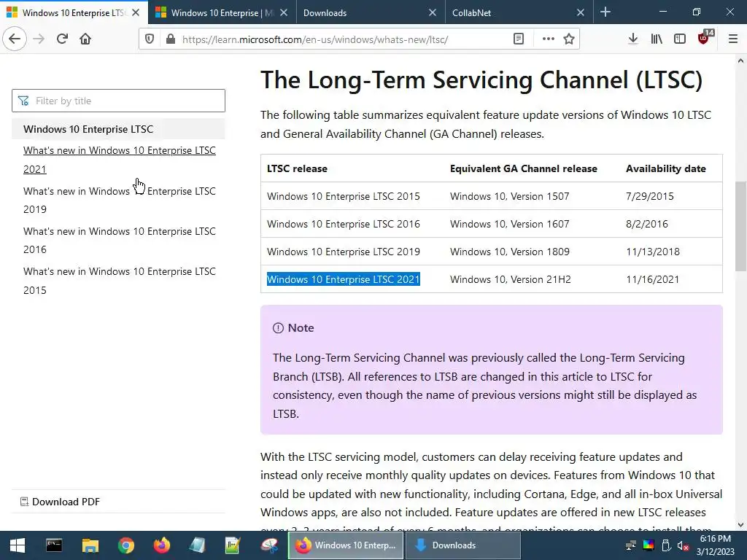Click Windows 10, Version 21H2 cell
This screenshot has width=747, height=560.
[510, 279]
